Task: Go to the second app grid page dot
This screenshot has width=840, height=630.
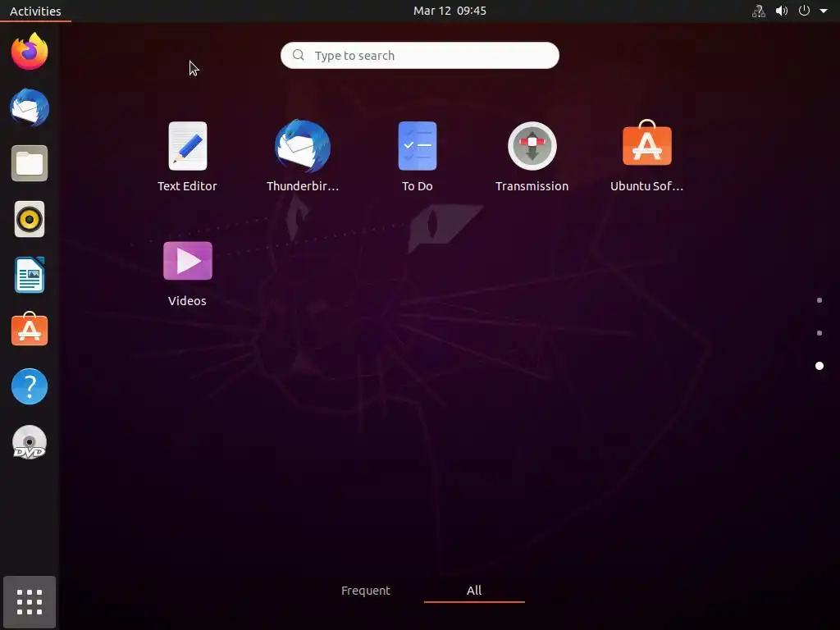Action: 819,333
